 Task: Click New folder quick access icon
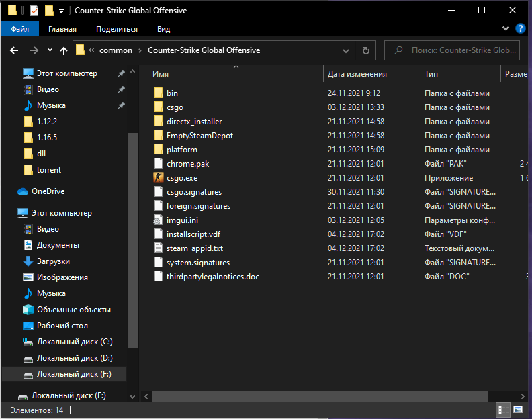49,11
